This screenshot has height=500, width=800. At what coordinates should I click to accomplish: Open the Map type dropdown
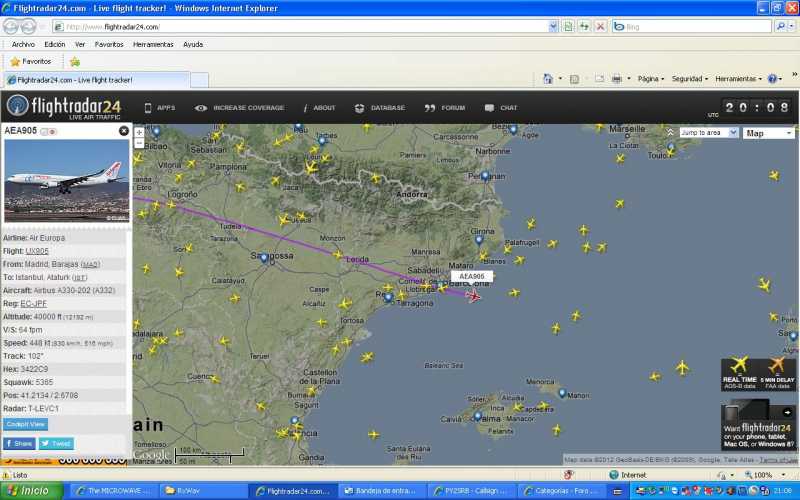click(x=769, y=133)
